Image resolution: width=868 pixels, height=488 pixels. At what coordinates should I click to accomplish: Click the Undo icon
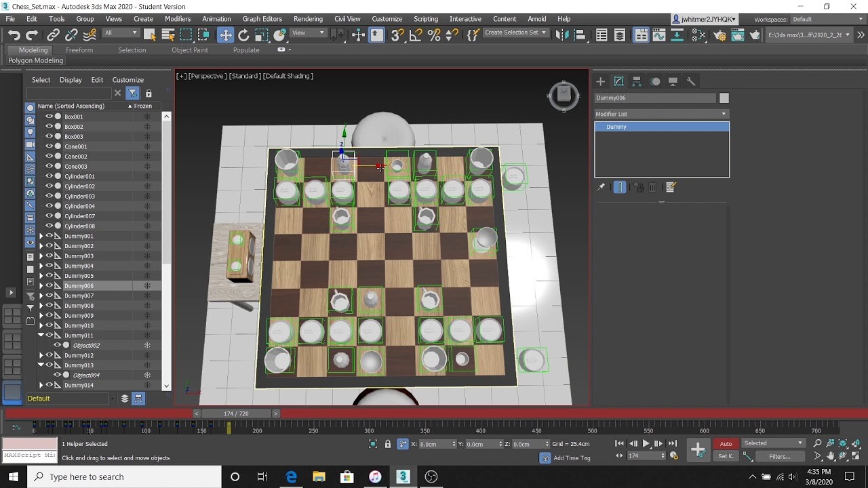[14, 35]
